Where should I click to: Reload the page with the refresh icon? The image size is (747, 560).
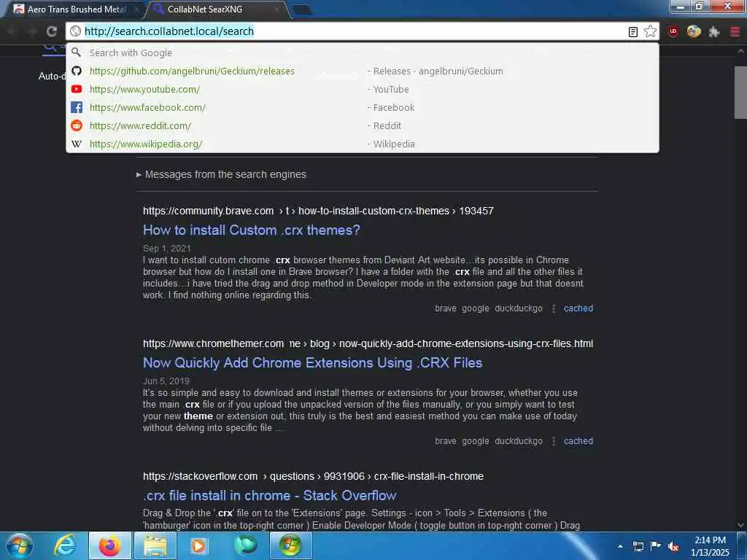tap(52, 31)
